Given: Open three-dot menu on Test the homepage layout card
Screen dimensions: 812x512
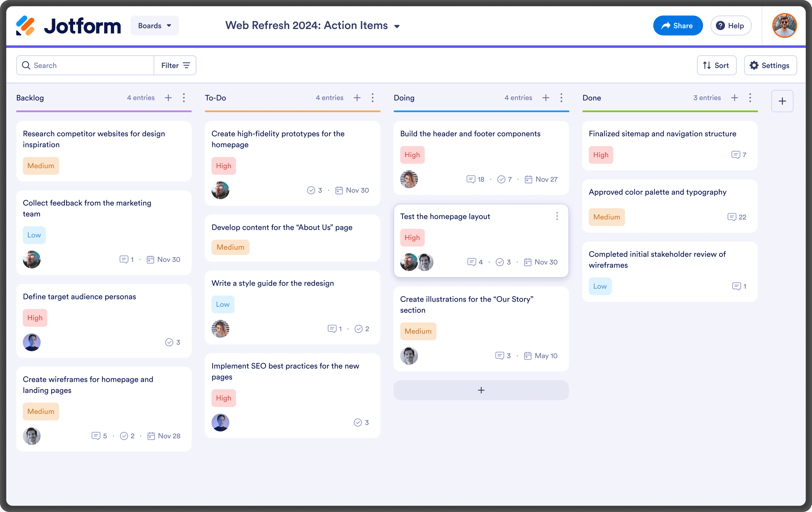Looking at the screenshot, I should (557, 216).
